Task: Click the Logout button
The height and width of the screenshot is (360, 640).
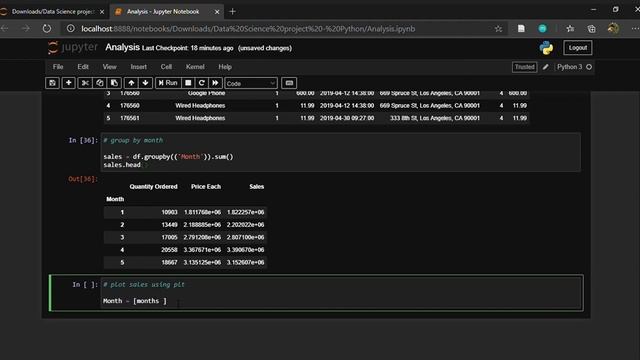Action: click(578, 48)
